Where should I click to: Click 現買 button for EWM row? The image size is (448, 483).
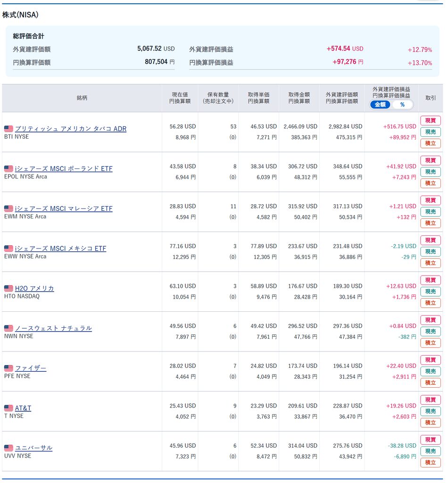pyautogui.click(x=431, y=200)
